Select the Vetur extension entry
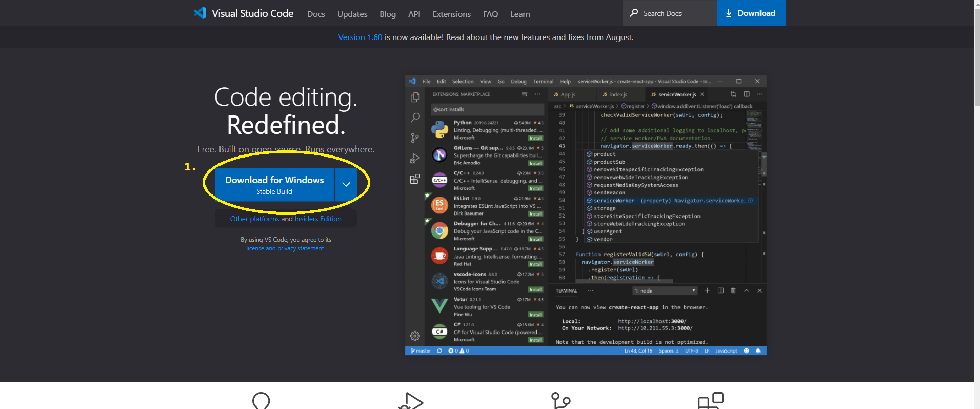This screenshot has height=409, width=980. tap(487, 307)
